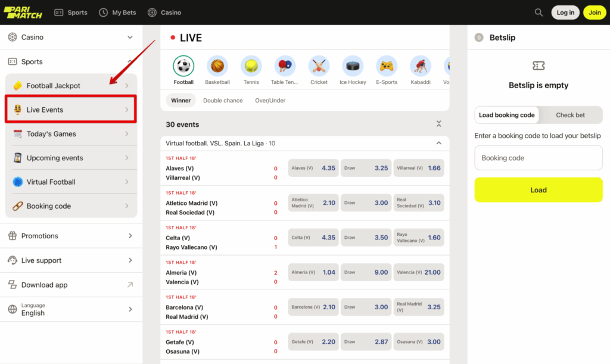Open the Cricket live section

pyautogui.click(x=319, y=67)
